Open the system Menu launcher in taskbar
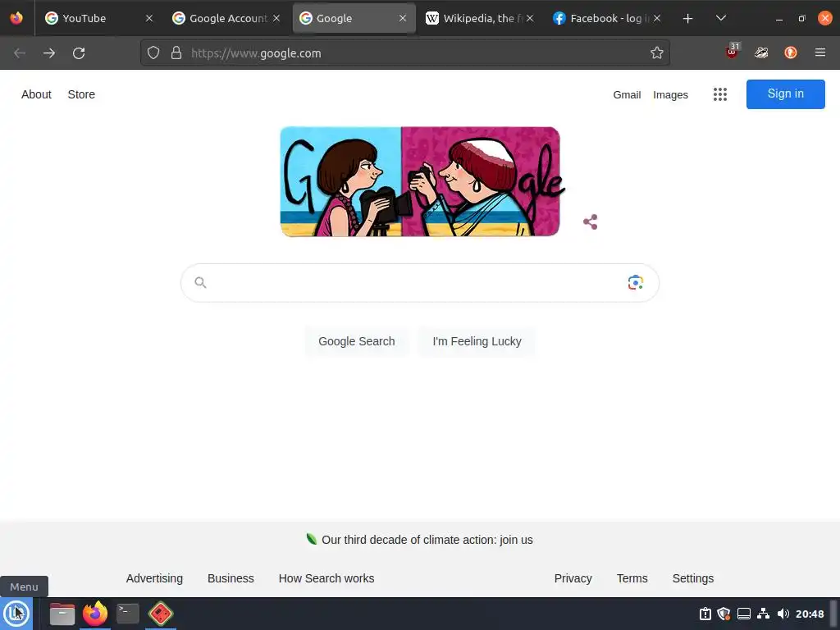840x630 pixels. coord(16,614)
